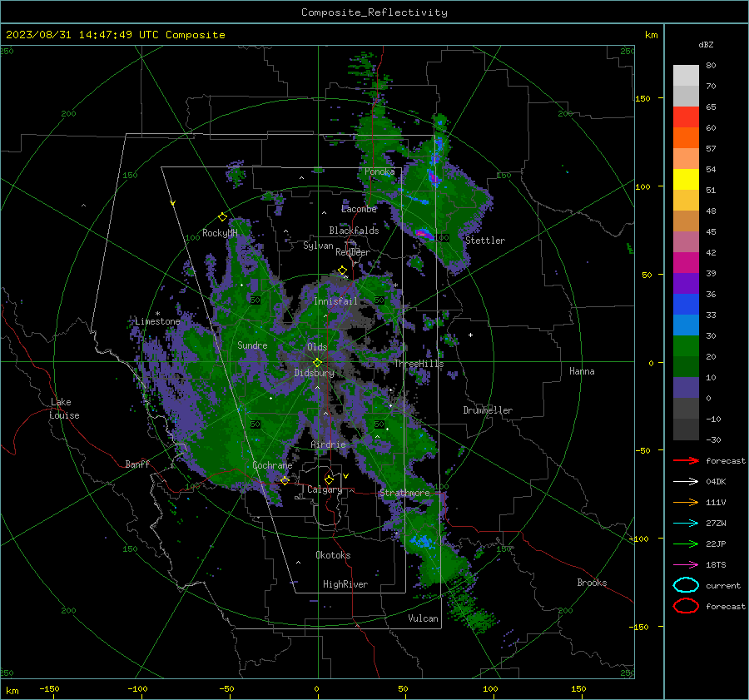Click the dBZ legend heading
This screenshot has height=700, width=749.
[x=706, y=45]
